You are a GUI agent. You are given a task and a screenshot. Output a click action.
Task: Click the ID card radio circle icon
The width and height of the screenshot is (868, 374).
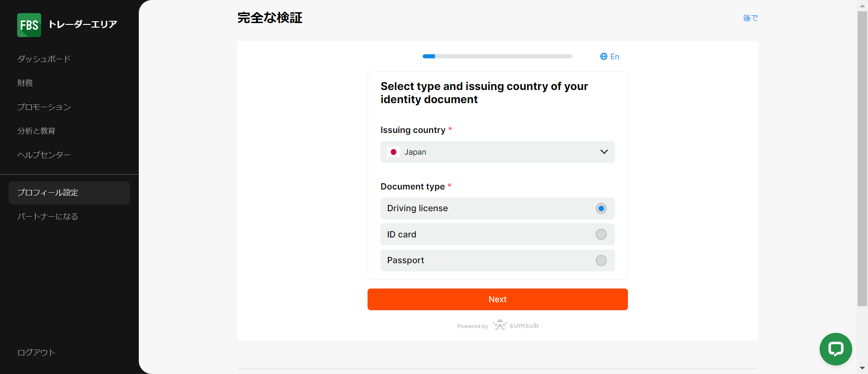pos(601,234)
